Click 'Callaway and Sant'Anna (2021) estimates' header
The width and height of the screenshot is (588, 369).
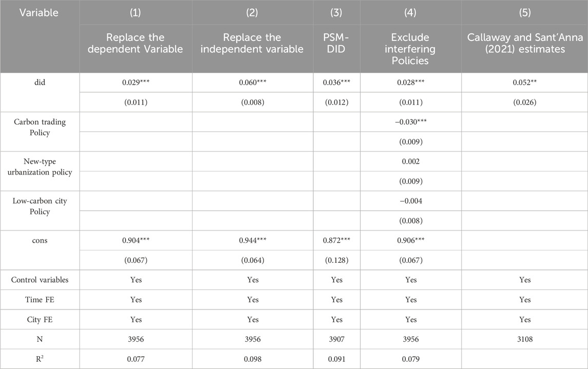point(524,44)
